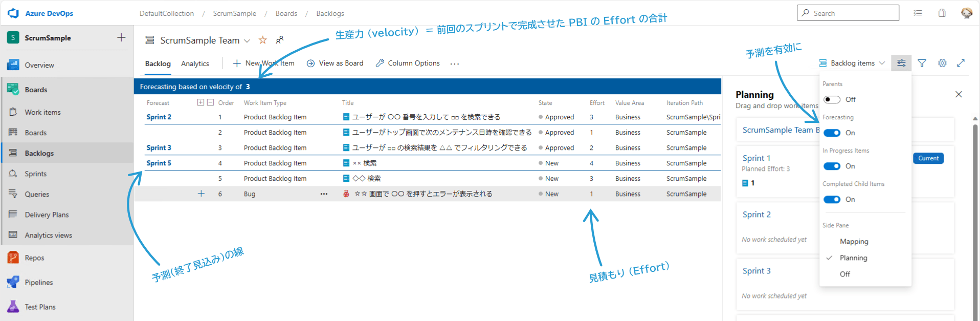The width and height of the screenshot is (980, 321).
Task: Open the filter funnel icon
Action: (x=922, y=63)
